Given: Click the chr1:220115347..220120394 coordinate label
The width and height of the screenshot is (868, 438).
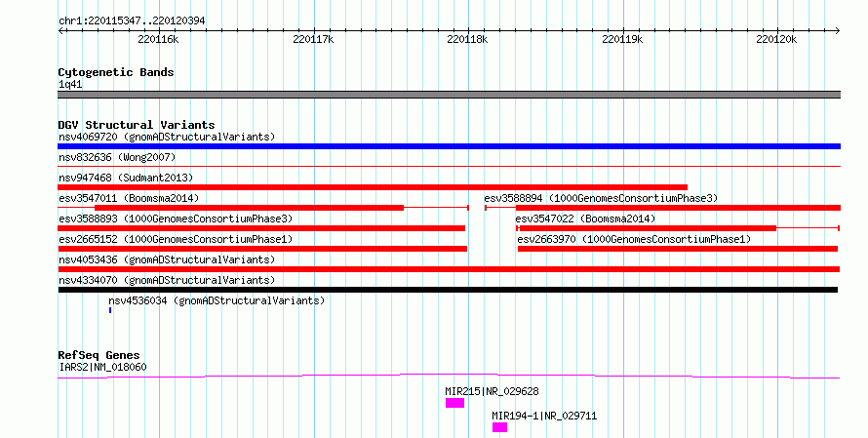Looking at the screenshot, I should point(132,20).
